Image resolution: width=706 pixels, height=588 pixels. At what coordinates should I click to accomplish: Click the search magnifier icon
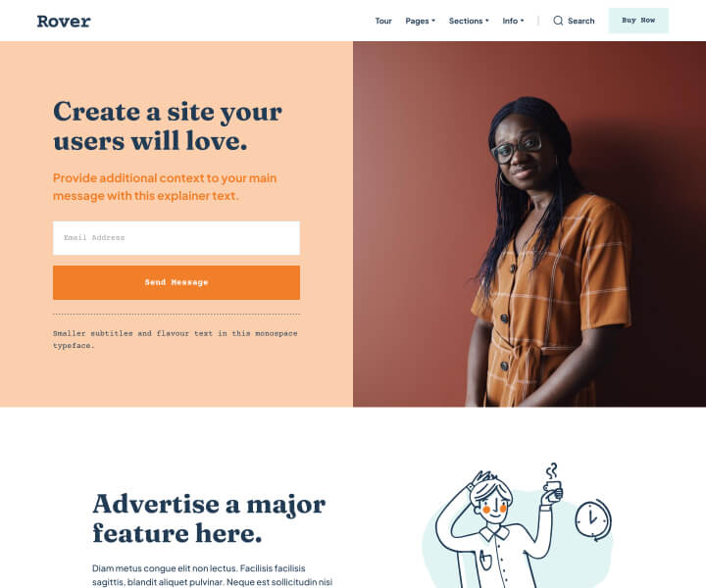click(x=558, y=21)
